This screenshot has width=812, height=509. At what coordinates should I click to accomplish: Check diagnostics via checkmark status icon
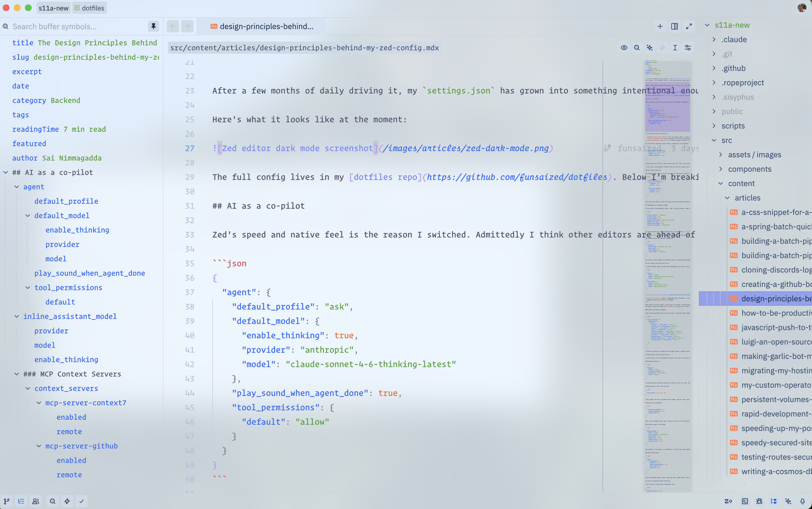coord(81,501)
